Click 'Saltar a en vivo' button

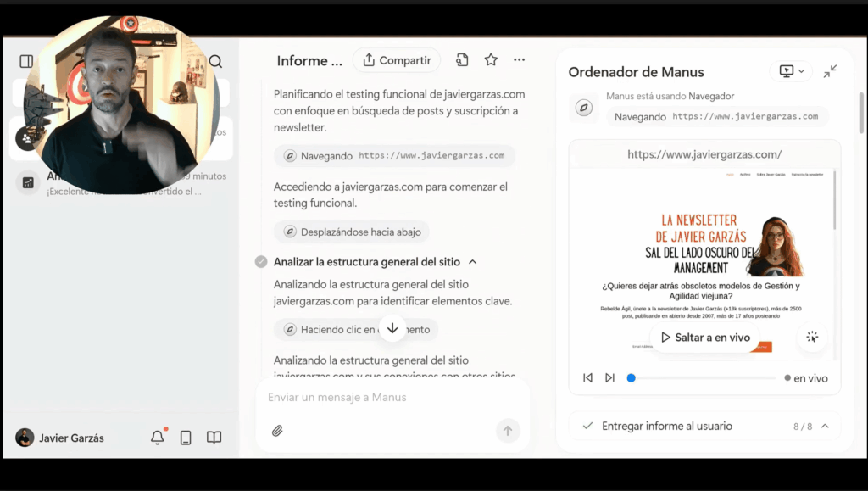705,338
